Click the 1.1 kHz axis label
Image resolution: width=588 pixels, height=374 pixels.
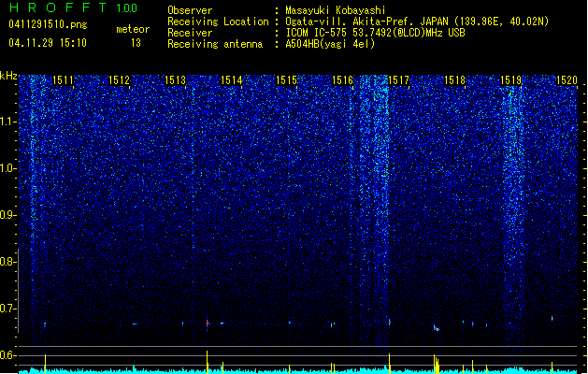(x=7, y=122)
